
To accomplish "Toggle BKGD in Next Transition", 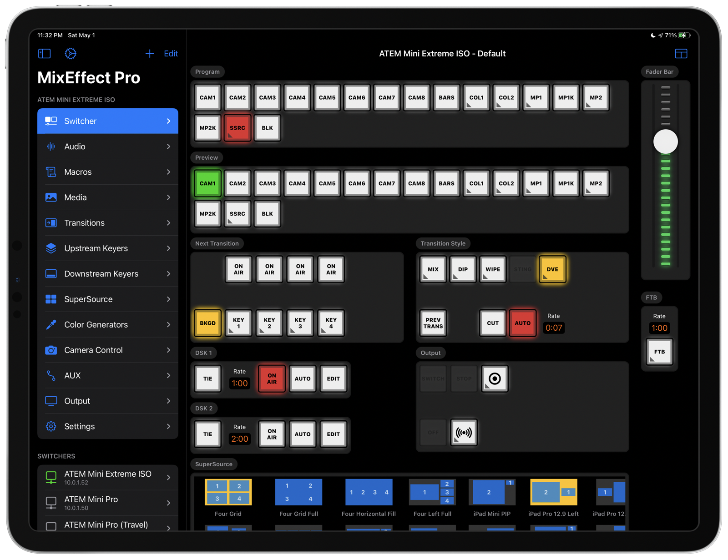I will pyautogui.click(x=208, y=323).
